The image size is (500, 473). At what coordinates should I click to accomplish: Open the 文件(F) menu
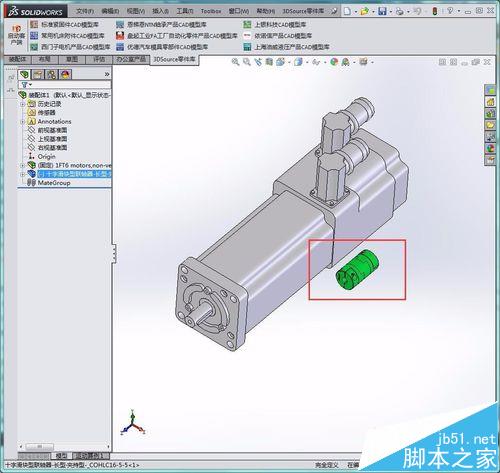tap(85, 11)
